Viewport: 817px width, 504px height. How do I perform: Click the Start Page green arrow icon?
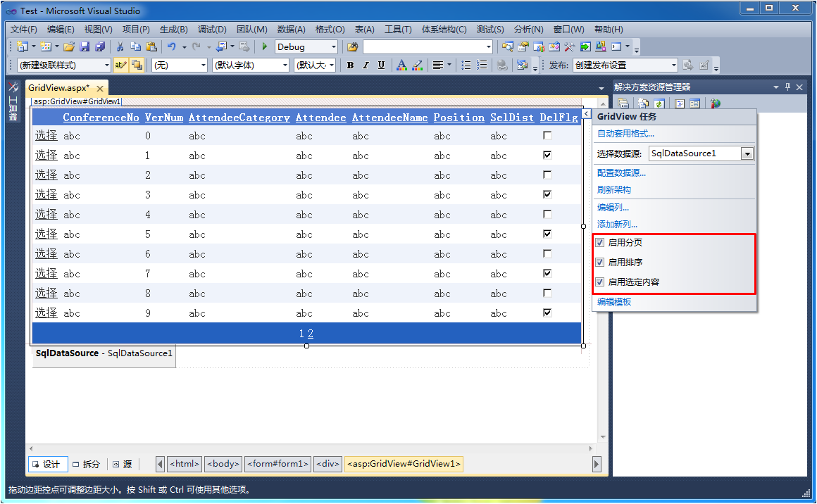click(x=585, y=47)
